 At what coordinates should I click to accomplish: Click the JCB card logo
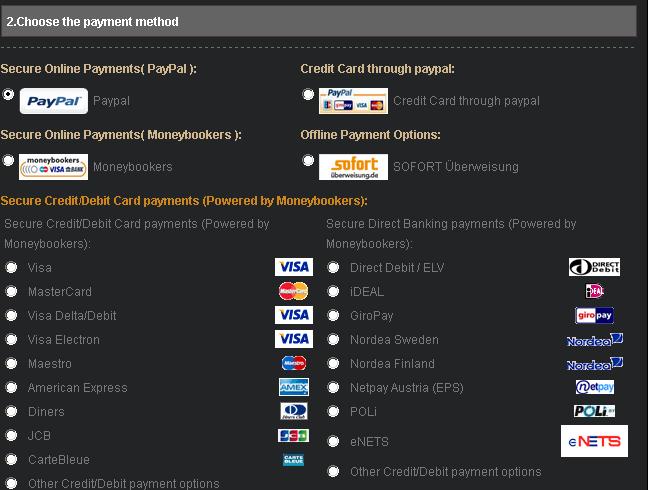point(293,435)
